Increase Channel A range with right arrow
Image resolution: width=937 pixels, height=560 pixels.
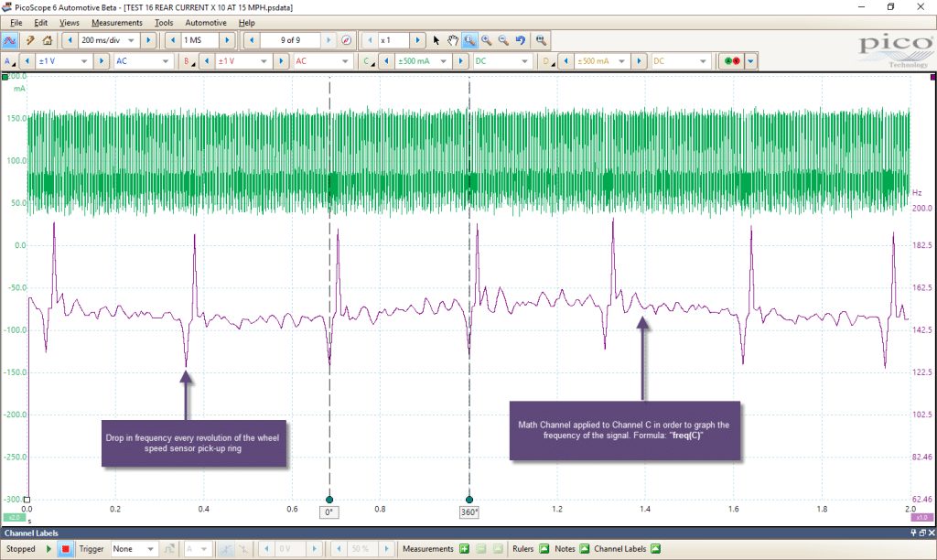coord(101,61)
